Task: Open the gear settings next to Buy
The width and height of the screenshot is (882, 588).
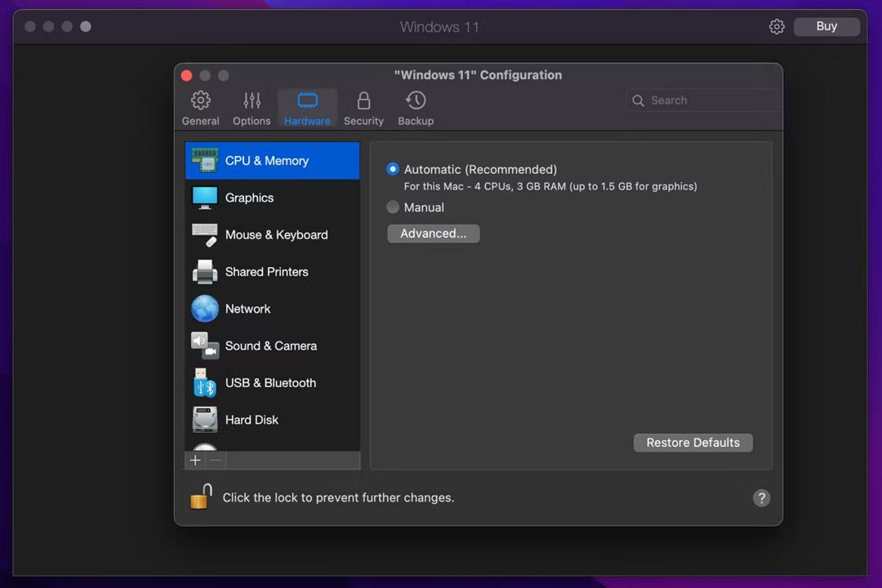Action: click(x=777, y=26)
